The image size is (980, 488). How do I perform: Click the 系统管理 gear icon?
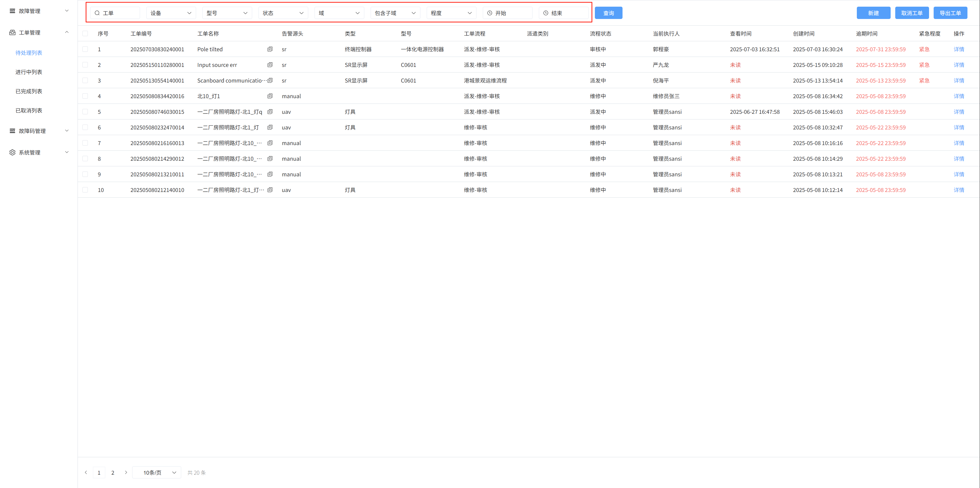(x=12, y=152)
